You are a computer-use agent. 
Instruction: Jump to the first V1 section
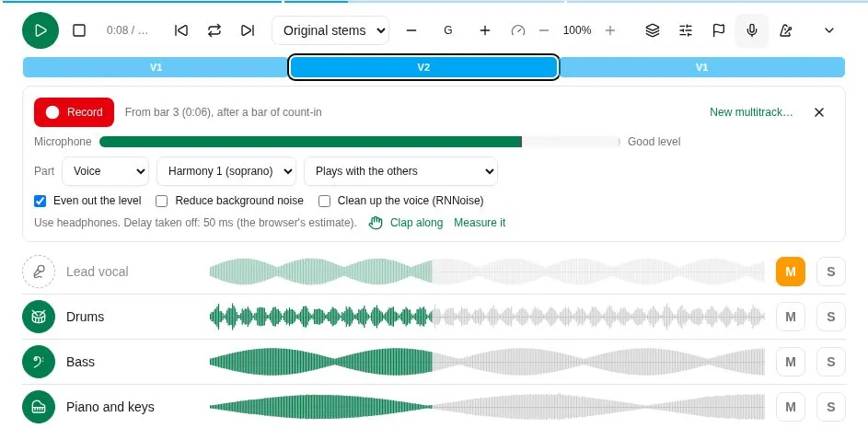(156, 67)
